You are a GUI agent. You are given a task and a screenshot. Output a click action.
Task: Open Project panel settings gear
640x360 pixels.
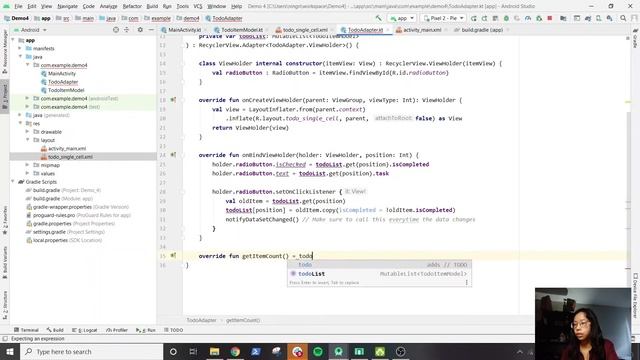tap(140, 30)
